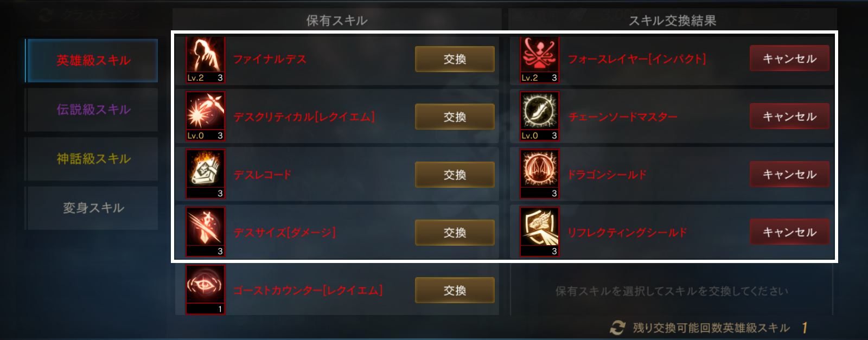Click キャンセル for リフレクティングシールド
The width and height of the screenshot is (868, 340).
(x=789, y=232)
